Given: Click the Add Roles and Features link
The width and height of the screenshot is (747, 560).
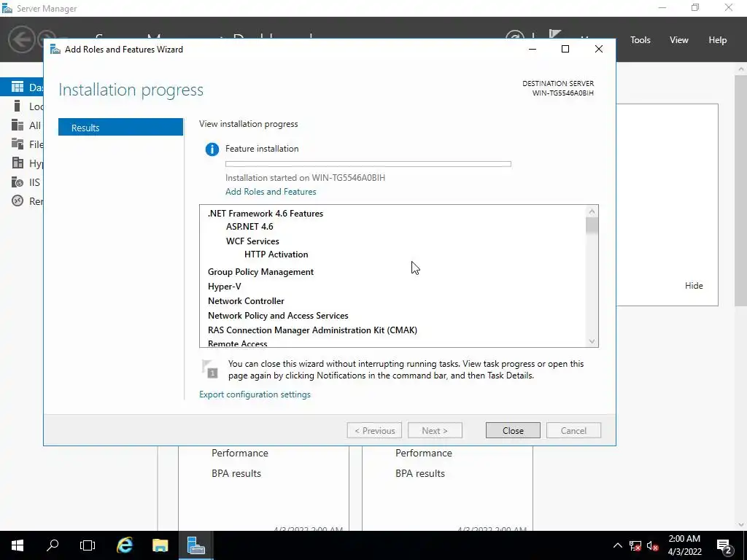Looking at the screenshot, I should point(271,192).
